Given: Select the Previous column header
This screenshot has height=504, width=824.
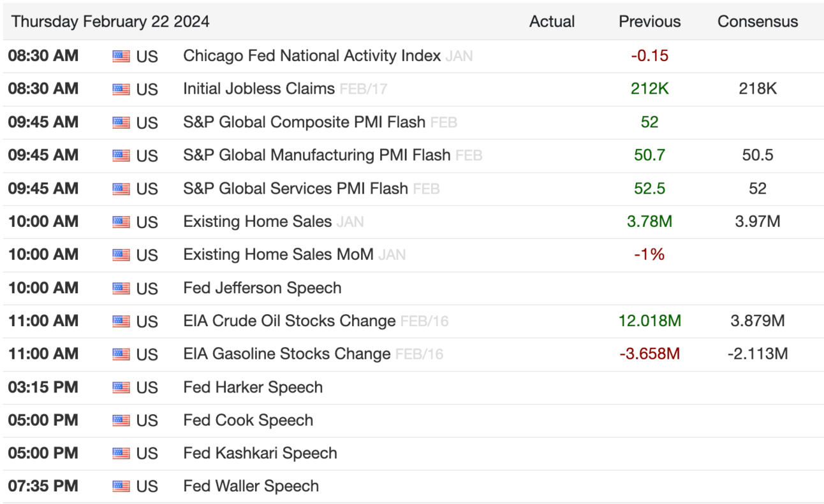Looking at the screenshot, I should click(649, 22).
